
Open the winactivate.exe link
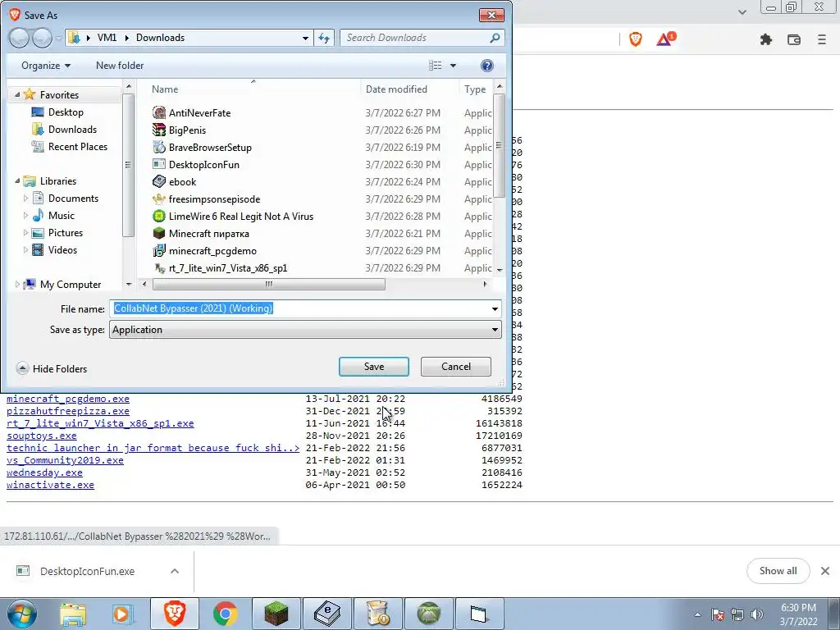50,485
